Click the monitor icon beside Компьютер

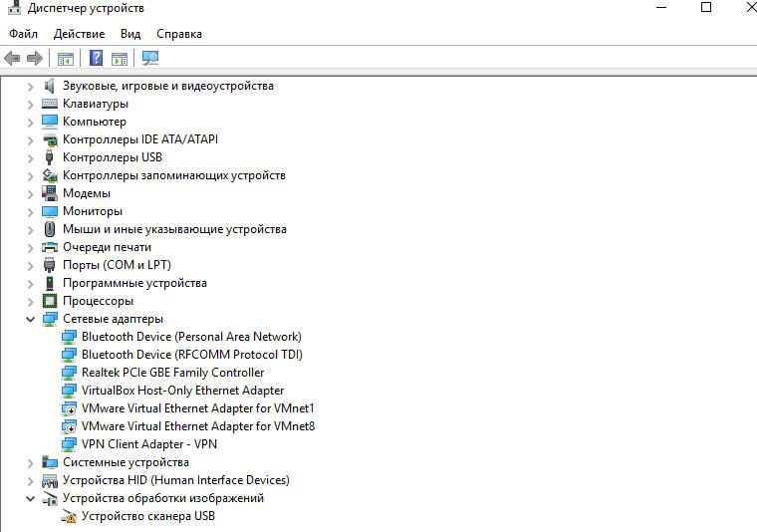tap(49, 122)
